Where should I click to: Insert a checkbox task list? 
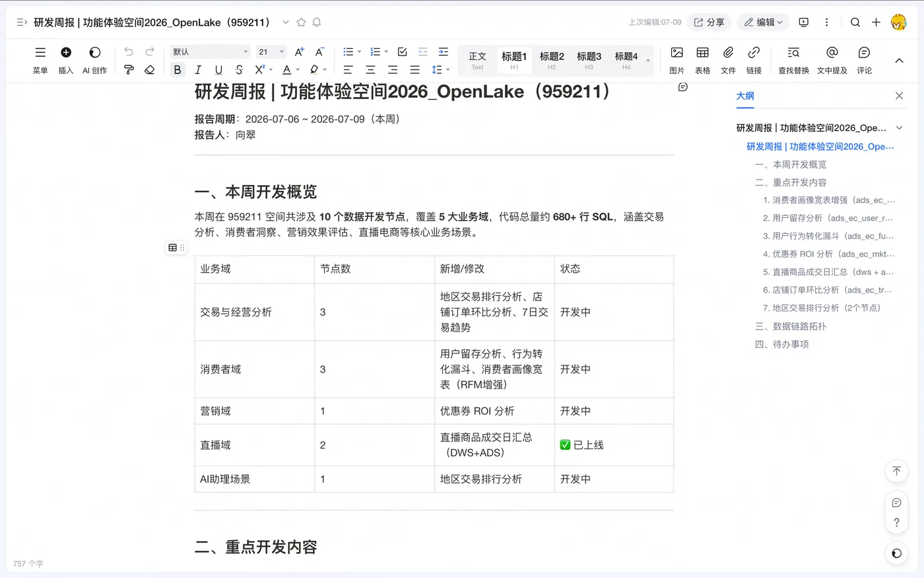(402, 52)
